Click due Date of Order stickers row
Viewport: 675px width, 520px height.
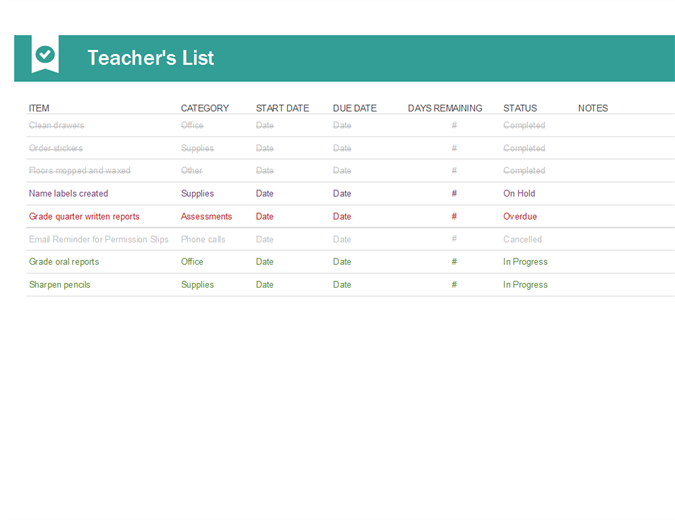342,148
